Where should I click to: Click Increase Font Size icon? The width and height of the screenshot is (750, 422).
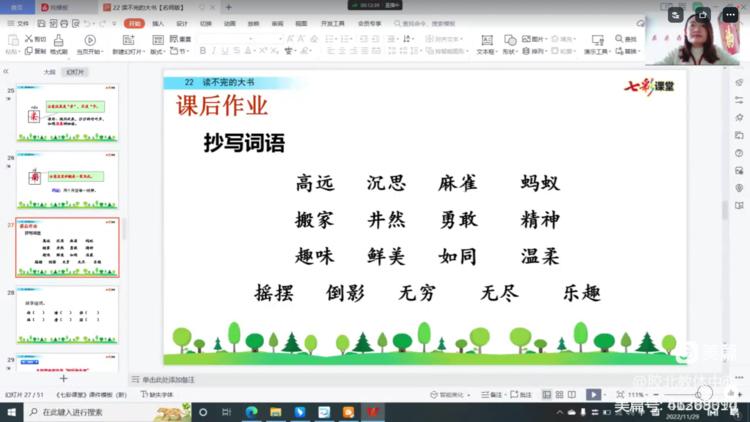290,39
